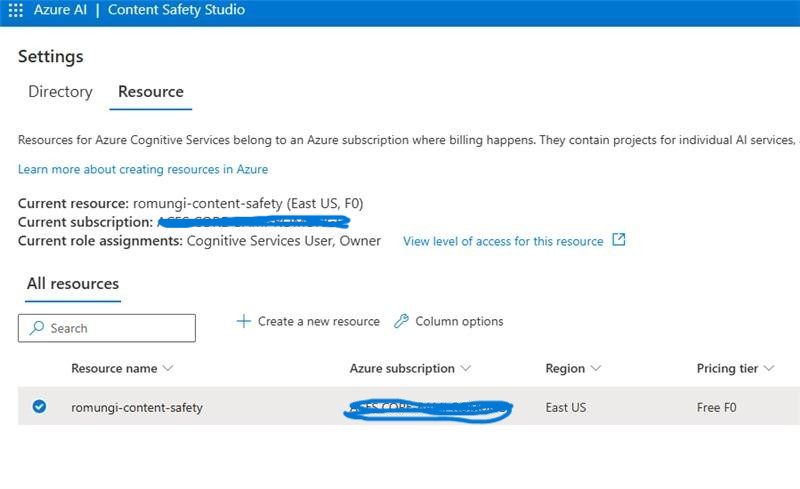Click plus icon for new resource
Viewport: 800px width, 489px height.
coord(244,321)
